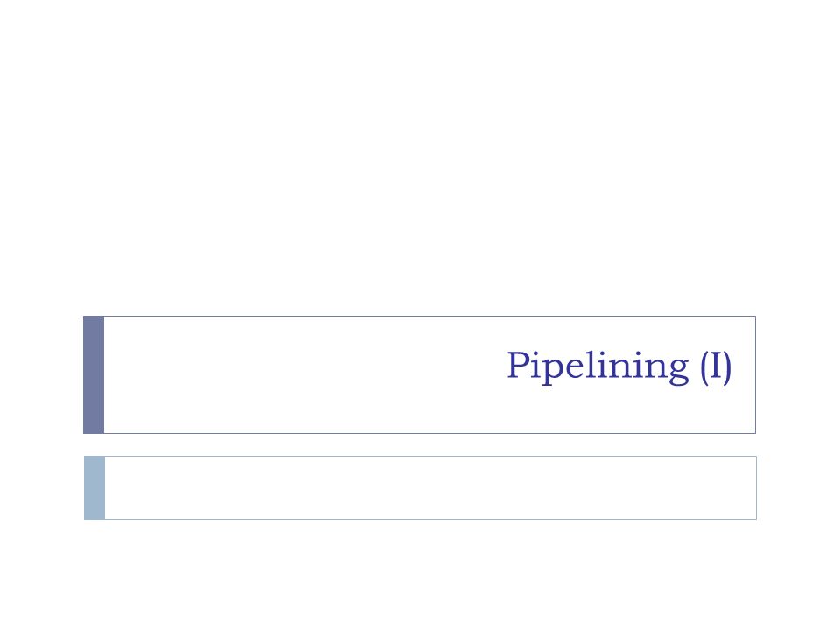Click the capital letter "P" of Pipelining
The image size is (840, 630).
point(517,365)
